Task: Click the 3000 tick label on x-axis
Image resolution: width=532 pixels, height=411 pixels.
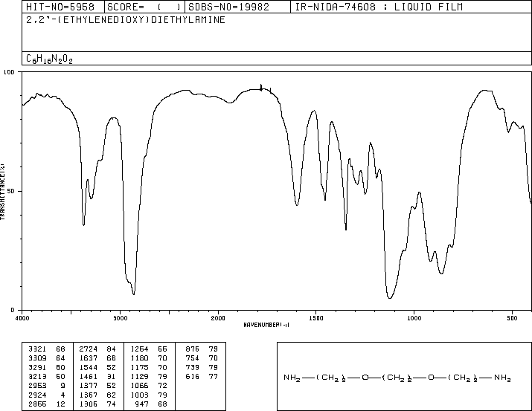Action: pos(120,318)
